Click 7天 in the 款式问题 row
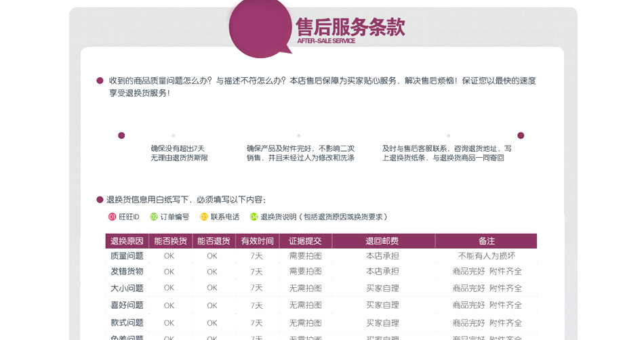This screenshot has width=644, height=340. (257, 323)
